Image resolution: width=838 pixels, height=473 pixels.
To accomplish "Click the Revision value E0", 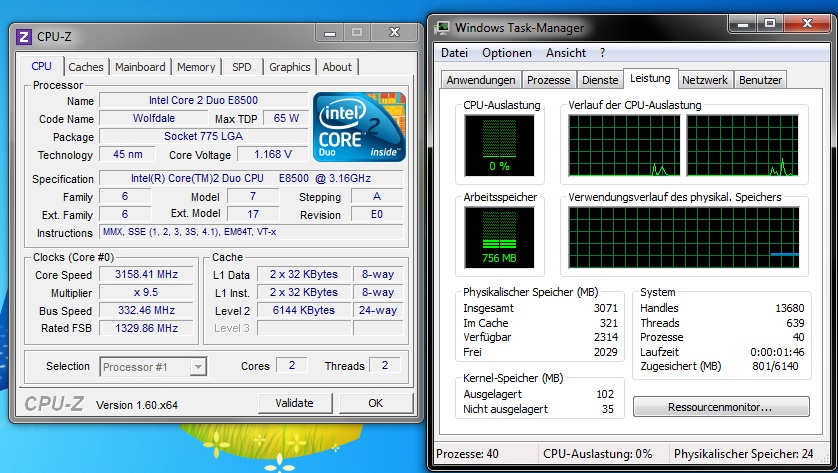I will pos(377,214).
